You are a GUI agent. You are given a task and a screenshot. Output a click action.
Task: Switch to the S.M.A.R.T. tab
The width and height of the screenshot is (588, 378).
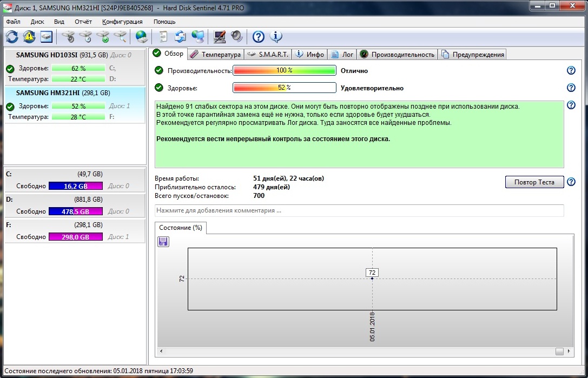pos(268,54)
